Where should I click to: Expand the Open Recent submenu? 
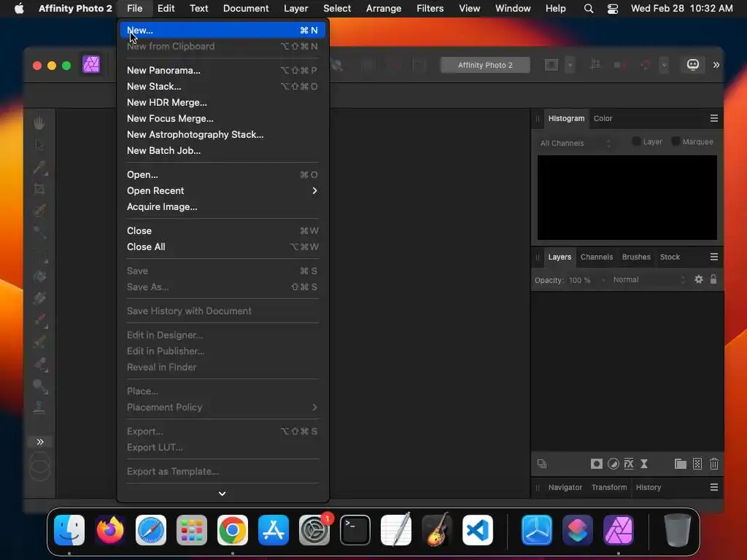coord(222,190)
